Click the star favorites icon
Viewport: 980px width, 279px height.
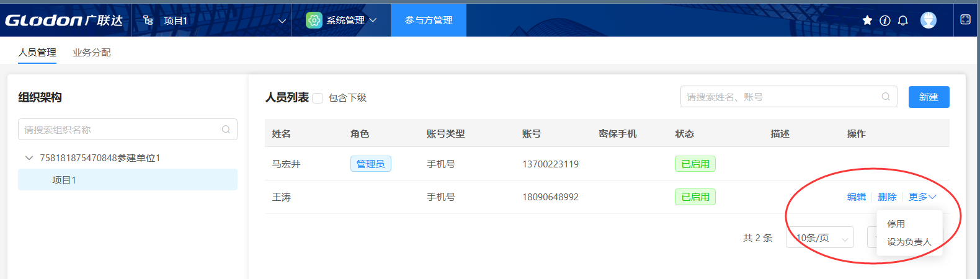pyautogui.click(x=867, y=20)
